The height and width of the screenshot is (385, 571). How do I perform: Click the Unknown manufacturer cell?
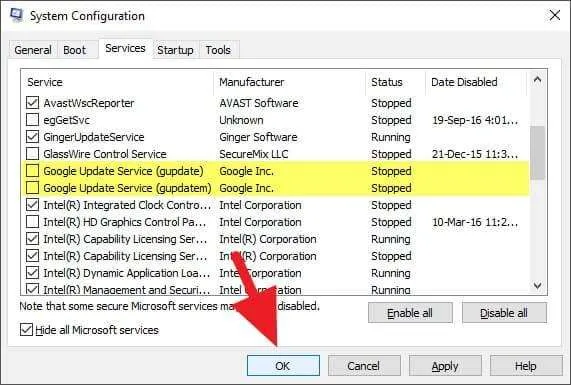click(241, 120)
